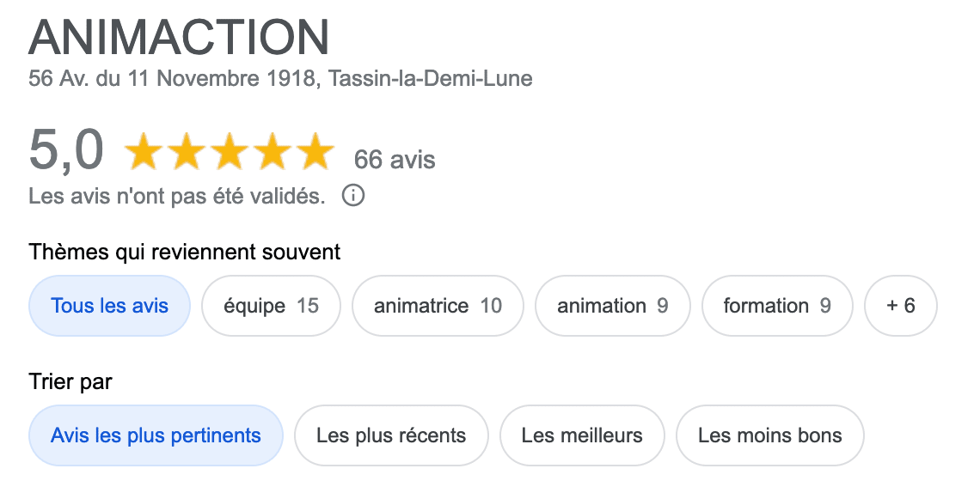Select the Tous les avis filter
Image resolution: width=980 pixels, height=493 pixels.
(x=109, y=306)
